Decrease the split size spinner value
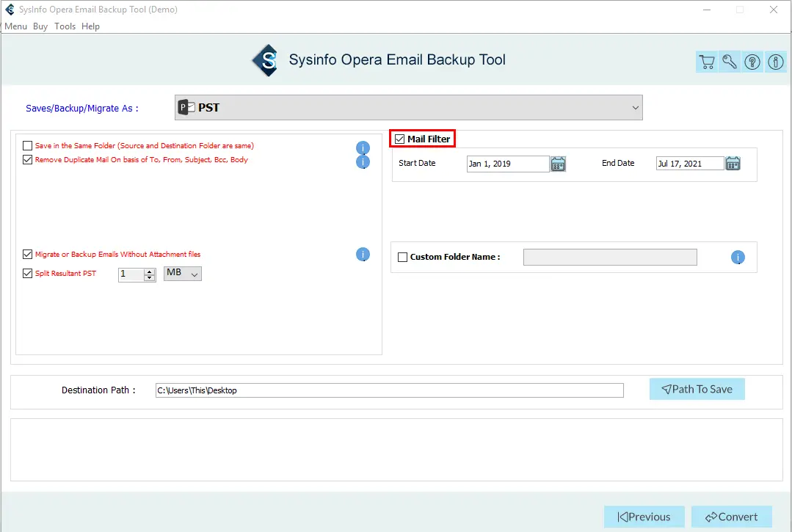Screen dimensions: 792x532 click(x=149, y=277)
